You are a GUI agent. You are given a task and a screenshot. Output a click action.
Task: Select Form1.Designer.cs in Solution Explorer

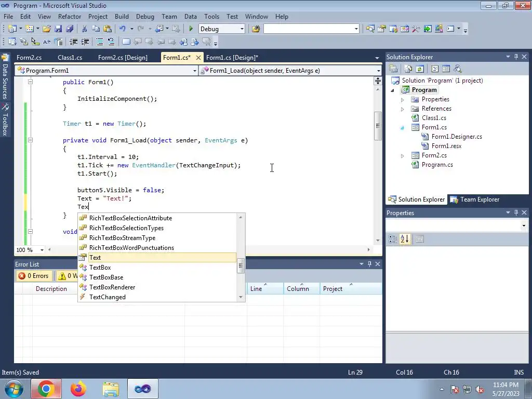457,137
